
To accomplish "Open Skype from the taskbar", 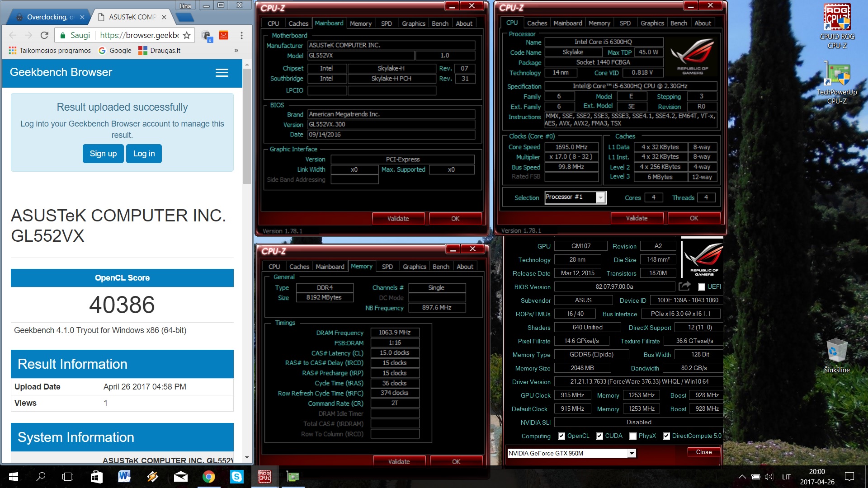I will [236, 476].
